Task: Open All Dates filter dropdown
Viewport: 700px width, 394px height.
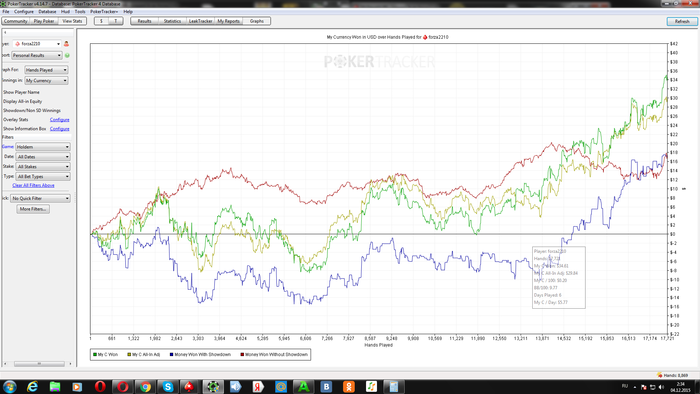Action: [43, 157]
